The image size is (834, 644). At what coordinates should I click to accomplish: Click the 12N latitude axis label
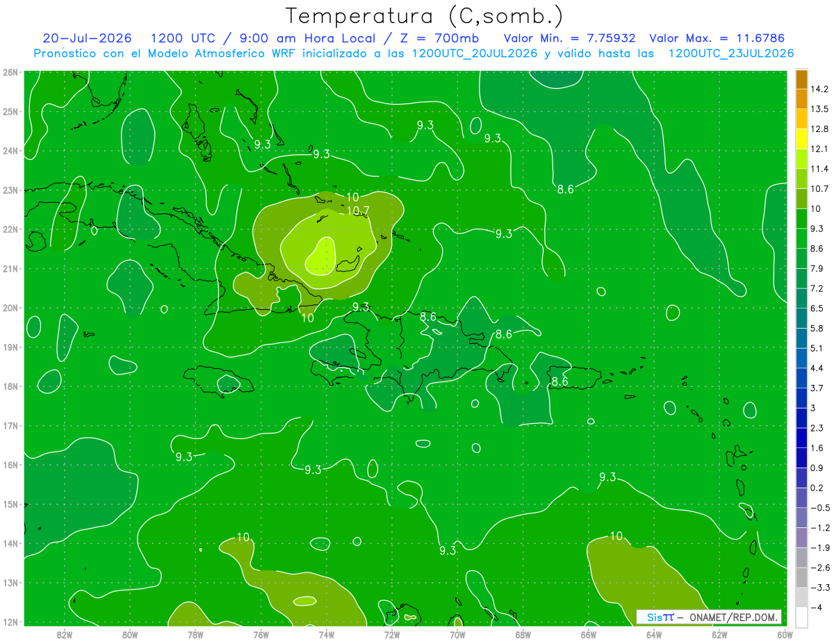coord(10,622)
